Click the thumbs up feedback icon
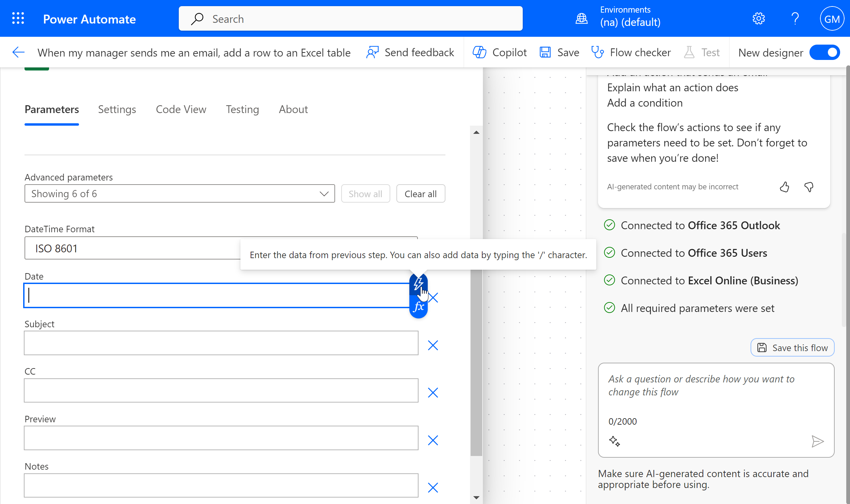850x504 pixels. pyautogui.click(x=785, y=187)
